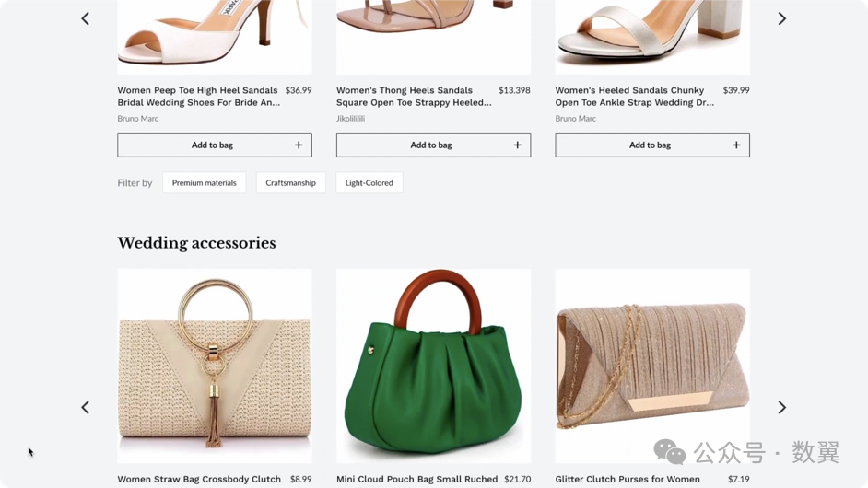868x488 pixels.
Task: Click left carousel arrow beside the shoes row
Action: click(x=86, y=18)
